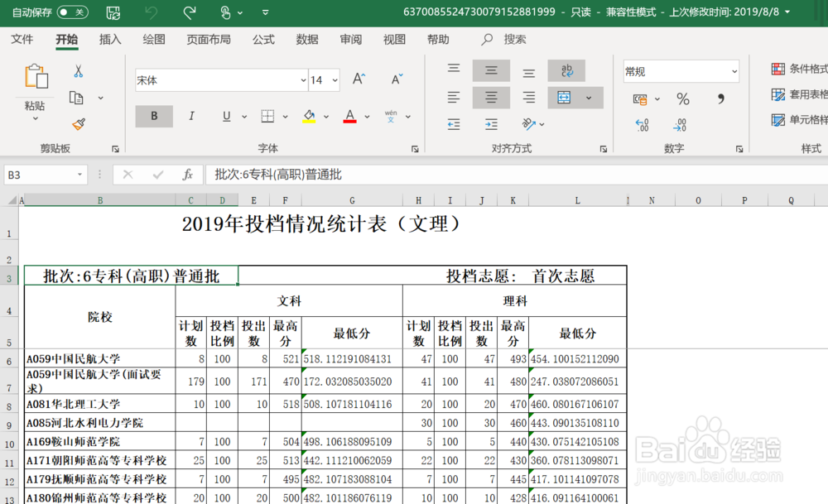Image resolution: width=828 pixels, height=504 pixels.
Task: Click 单元格样式 cell styles
Action: point(795,121)
